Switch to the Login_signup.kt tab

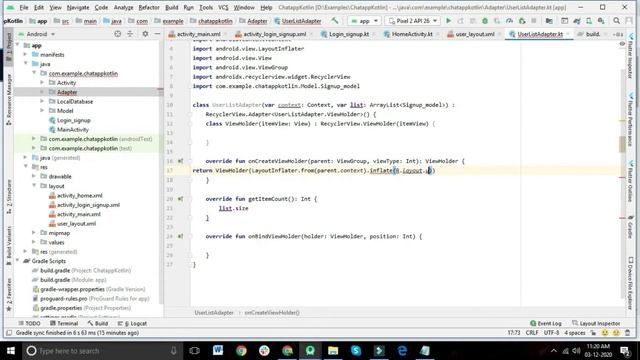[x=348, y=34]
